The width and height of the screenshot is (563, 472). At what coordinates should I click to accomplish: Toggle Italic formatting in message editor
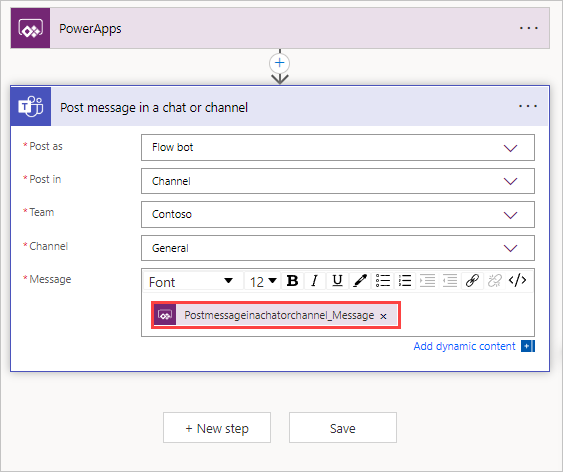[315, 281]
